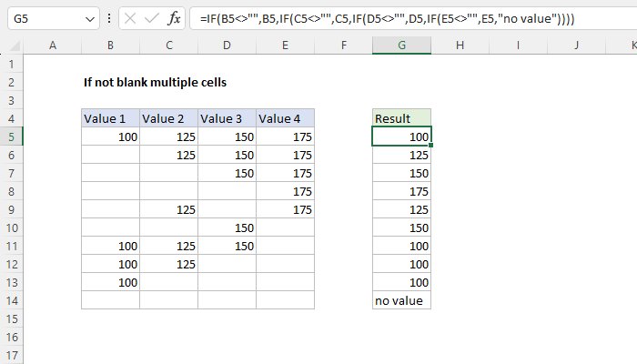637x364 pixels.
Task: Select cell D11 containing 150
Action: [227, 247]
